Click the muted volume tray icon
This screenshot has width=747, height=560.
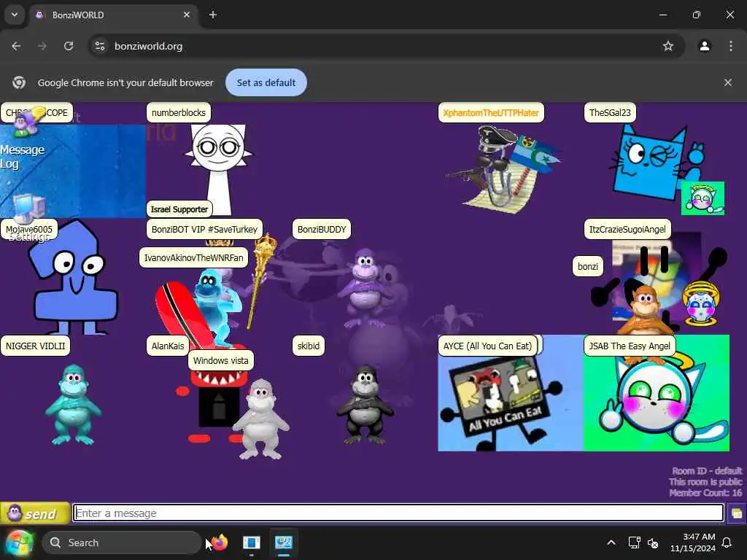coord(653,542)
